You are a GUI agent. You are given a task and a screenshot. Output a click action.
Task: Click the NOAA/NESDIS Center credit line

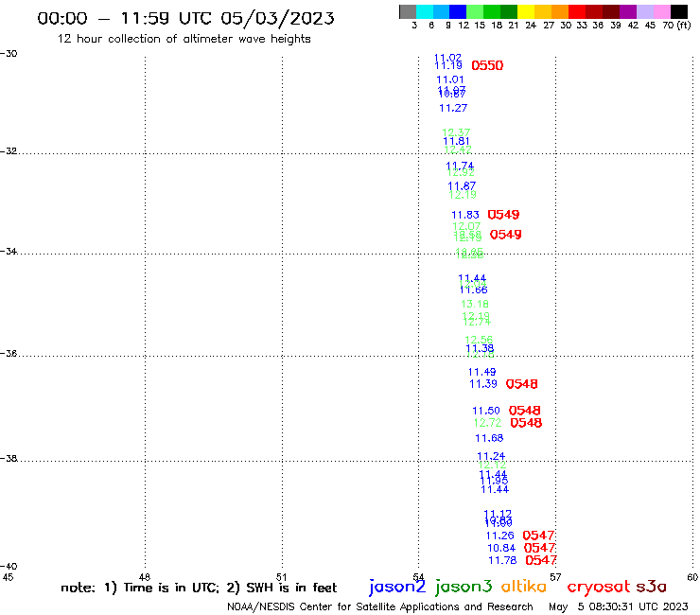tap(380, 606)
